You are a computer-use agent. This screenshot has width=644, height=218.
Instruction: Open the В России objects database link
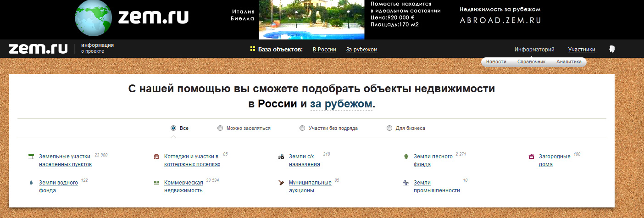coord(325,50)
